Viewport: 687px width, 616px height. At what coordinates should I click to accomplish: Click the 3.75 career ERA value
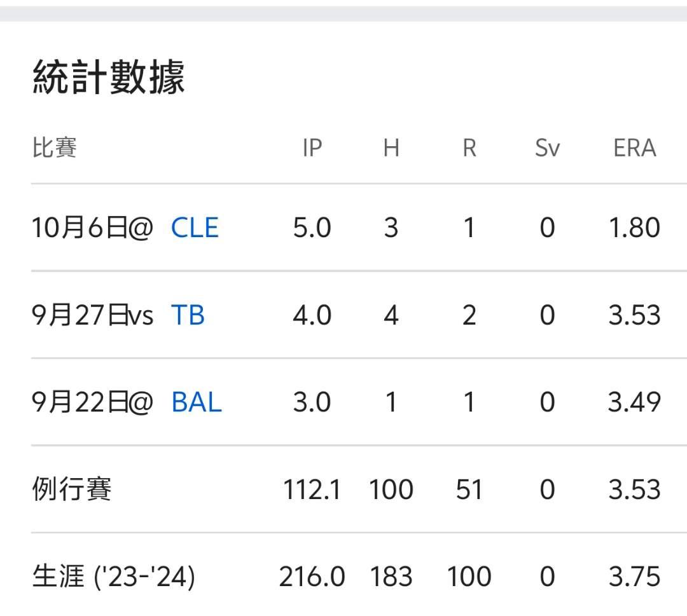(634, 577)
